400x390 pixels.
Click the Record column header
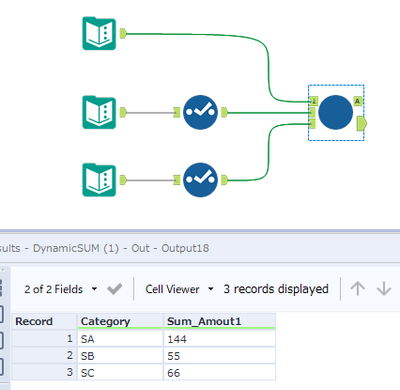[44, 321]
